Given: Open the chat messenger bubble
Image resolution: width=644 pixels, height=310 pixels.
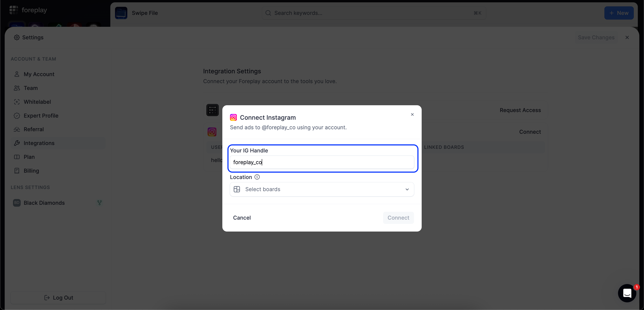Looking at the screenshot, I should pos(627,293).
